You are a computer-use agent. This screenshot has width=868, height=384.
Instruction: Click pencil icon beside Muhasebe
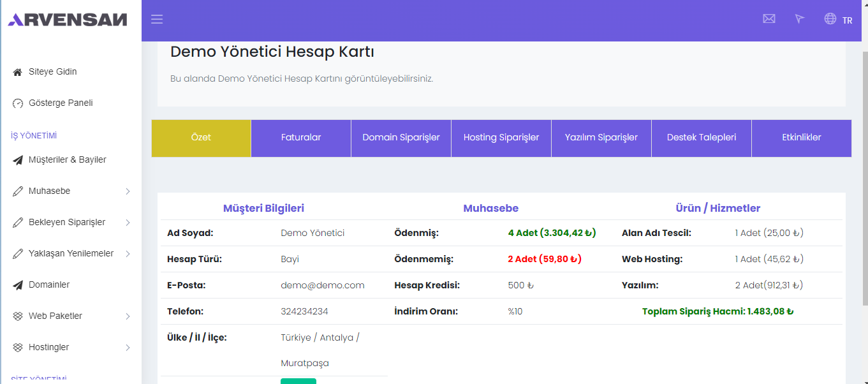pyautogui.click(x=18, y=191)
